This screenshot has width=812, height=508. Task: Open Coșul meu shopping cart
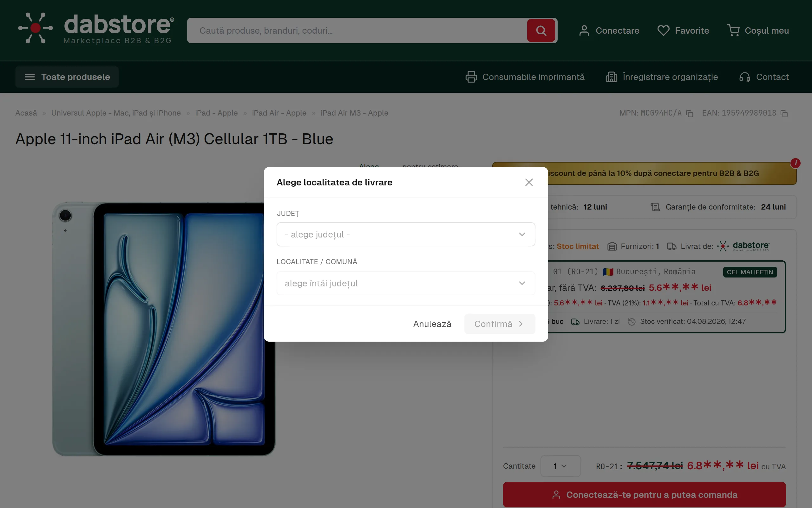pos(758,30)
